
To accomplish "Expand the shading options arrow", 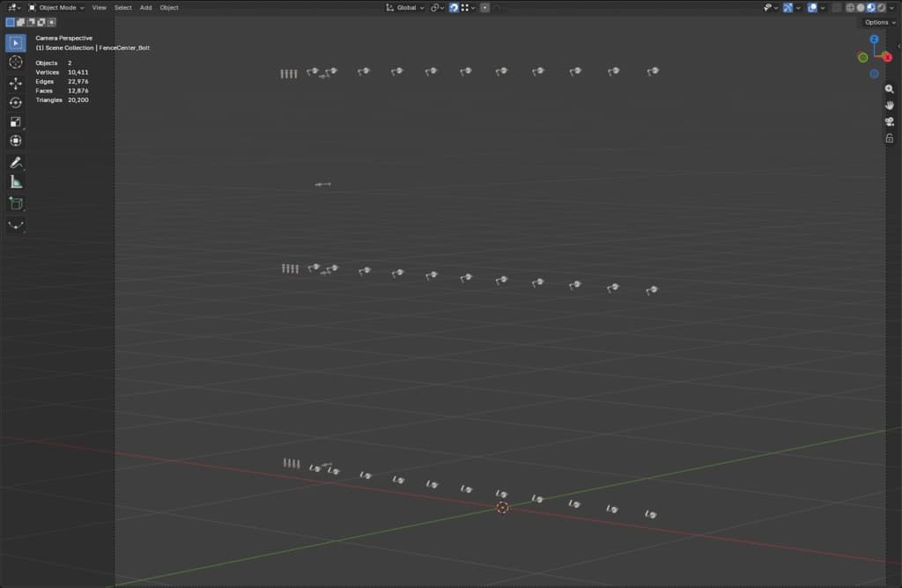I will pos(891,7).
